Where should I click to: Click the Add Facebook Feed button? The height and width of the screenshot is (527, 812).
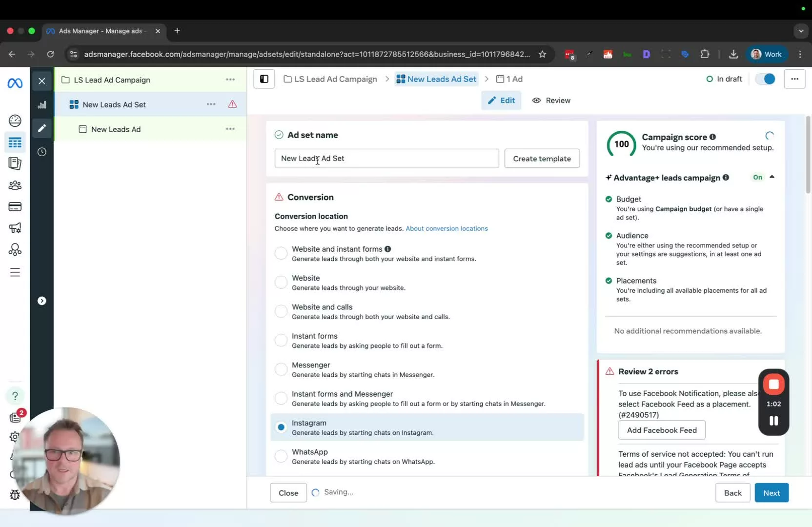click(x=661, y=430)
